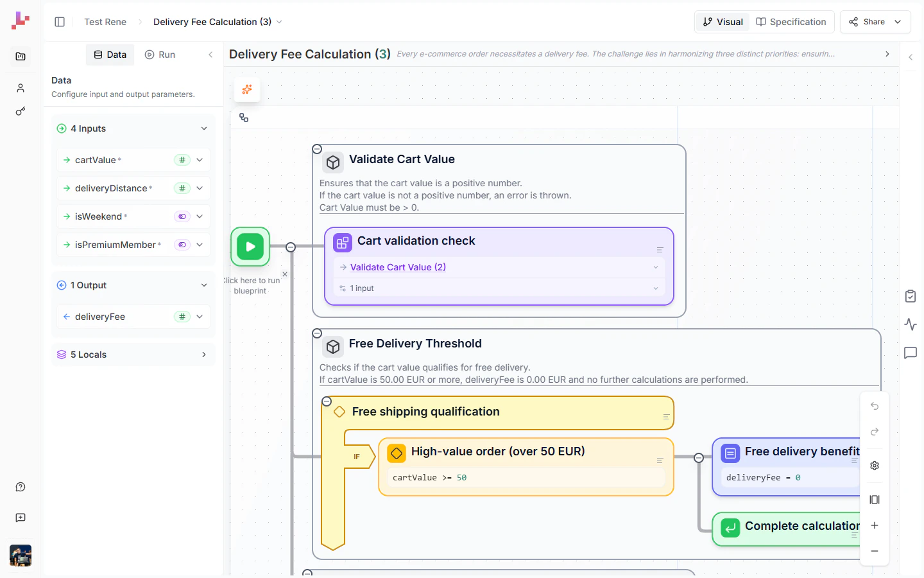Toggle the boolean eye icon next to isWeekend

[x=182, y=216]
